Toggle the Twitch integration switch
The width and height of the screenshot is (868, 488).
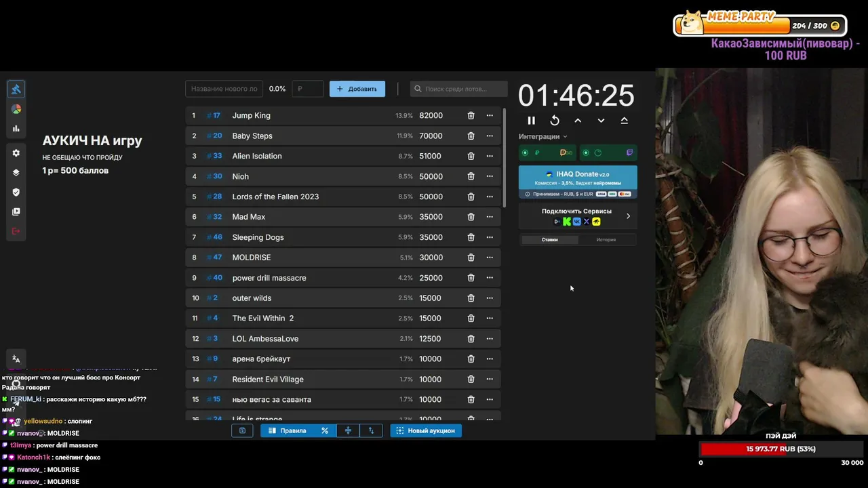(607, 152)
